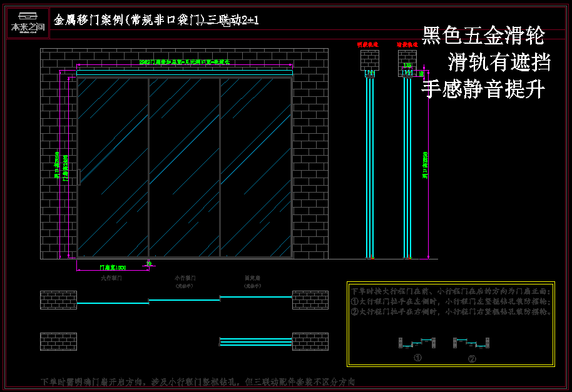
Task: Select the red label 暗装轨道
Action: (x=407, y=45)
